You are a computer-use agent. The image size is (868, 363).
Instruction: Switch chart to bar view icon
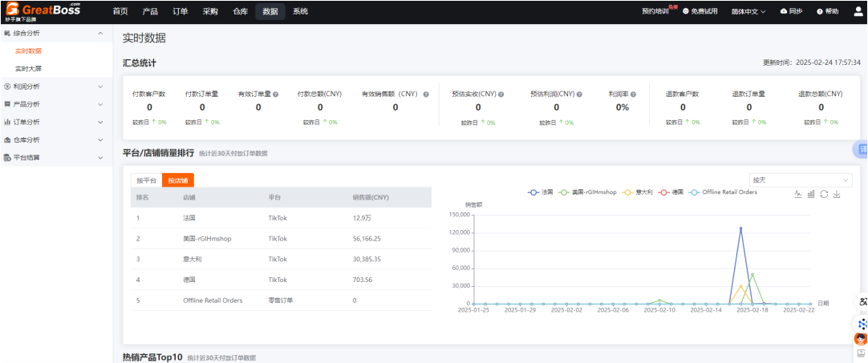pyautogui.click(x=810, y=194)
